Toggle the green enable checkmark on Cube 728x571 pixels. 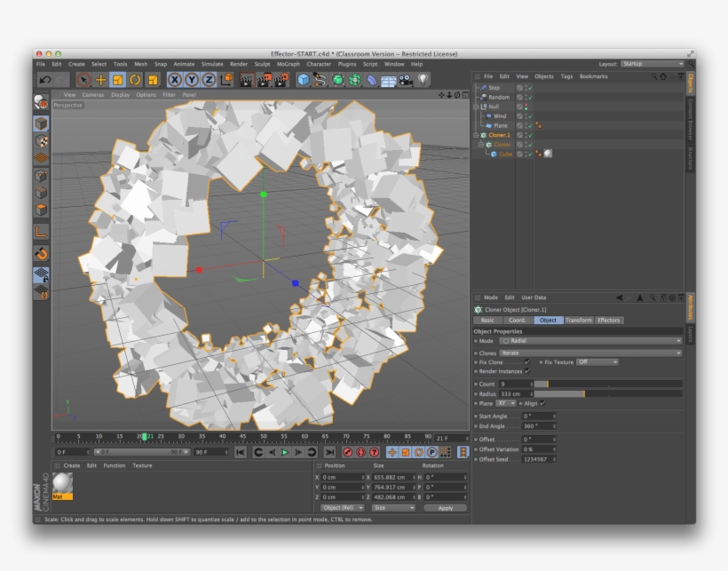(530, 155)
